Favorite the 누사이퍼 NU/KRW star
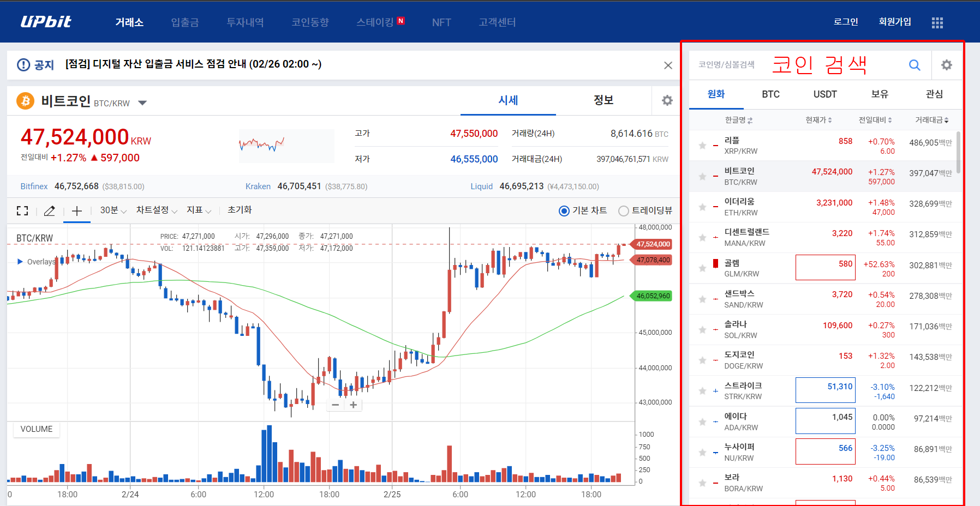 click(x=702, y=452)
